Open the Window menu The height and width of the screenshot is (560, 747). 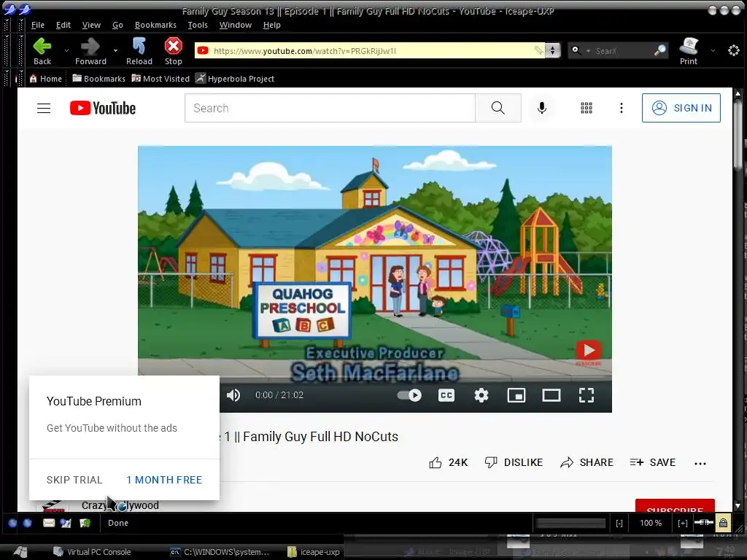point(236,25)
